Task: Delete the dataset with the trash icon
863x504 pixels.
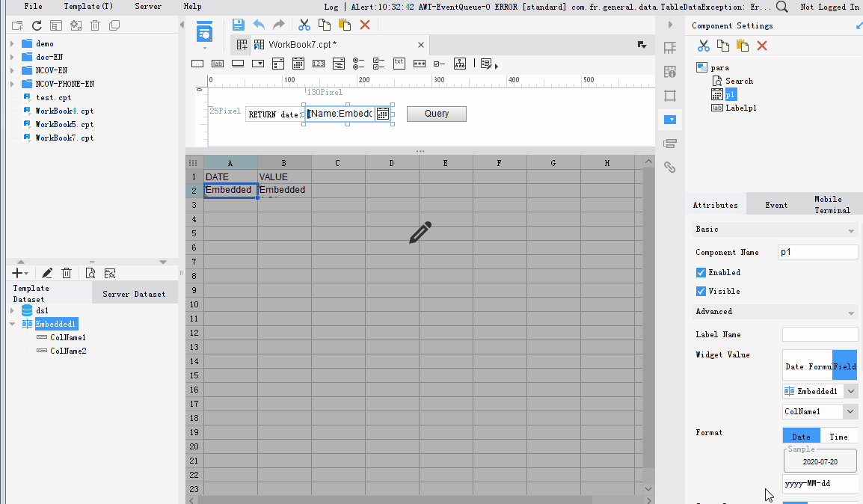Action: (x=67, y=273)
